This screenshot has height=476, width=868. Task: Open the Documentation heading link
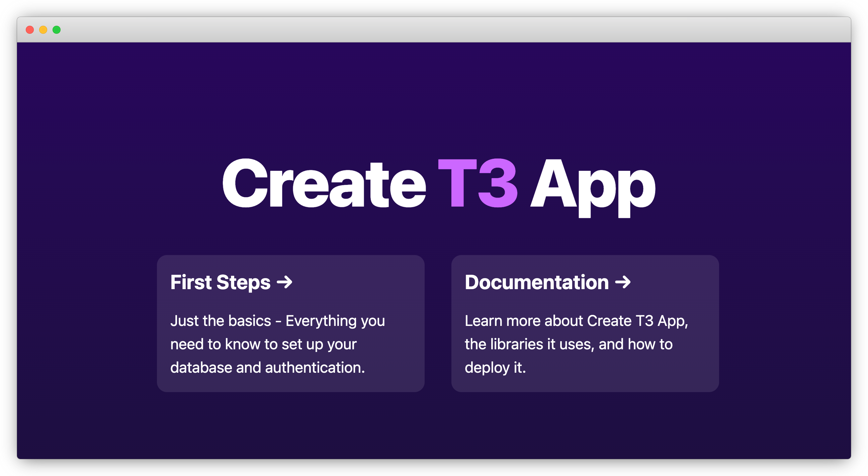(536, 282)
